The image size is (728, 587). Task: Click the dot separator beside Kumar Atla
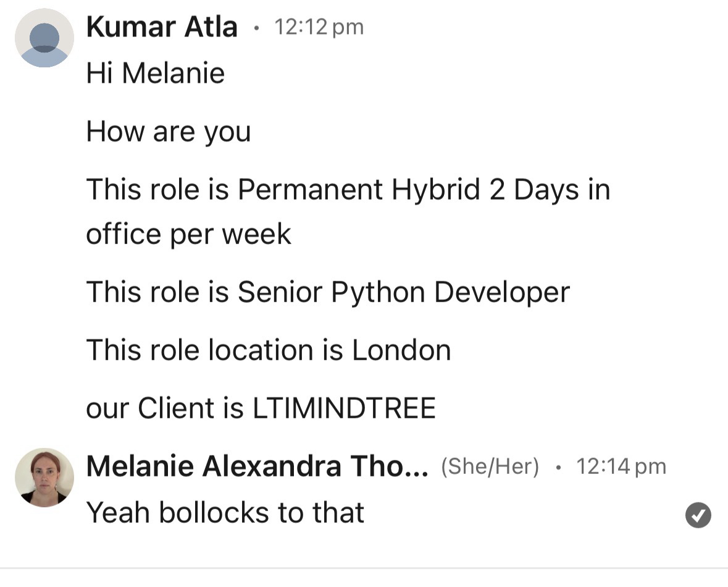256,28
